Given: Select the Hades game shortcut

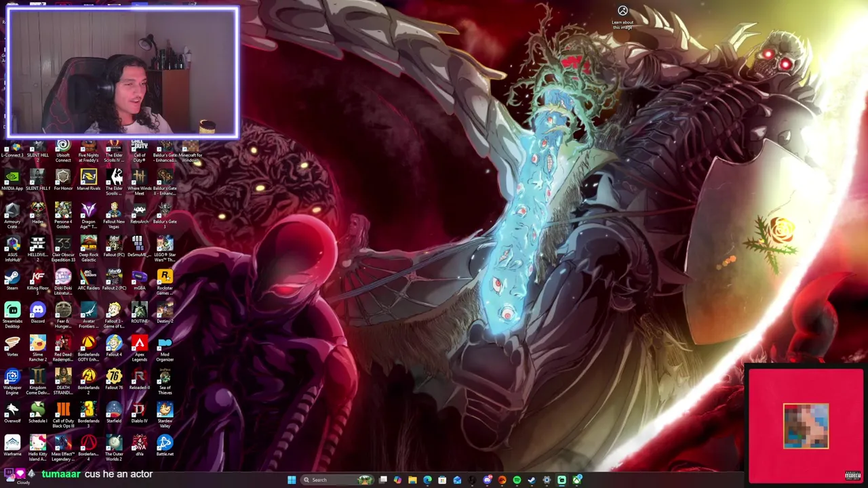Looking at the screenshot, I should pyautogui.click(x=38, y=213).
